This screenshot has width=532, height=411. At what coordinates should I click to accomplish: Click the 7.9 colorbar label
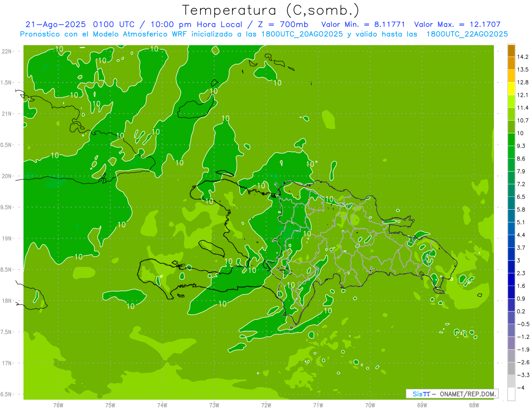click(521, 172)
